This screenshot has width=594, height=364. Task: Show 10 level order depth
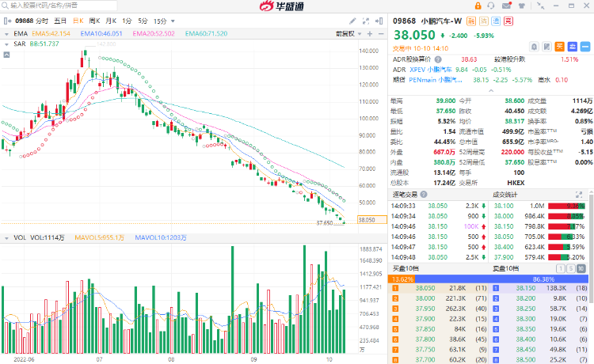(581, 269)
